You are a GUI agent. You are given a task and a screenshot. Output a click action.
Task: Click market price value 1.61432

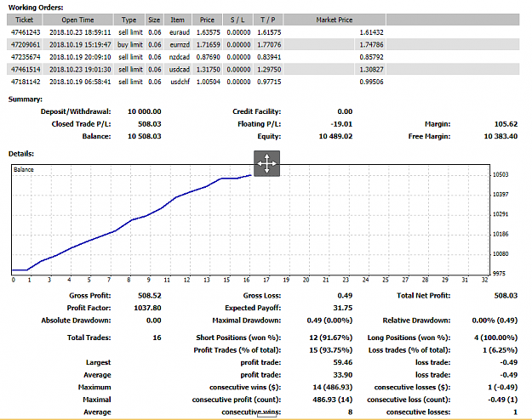coord(371,32)
